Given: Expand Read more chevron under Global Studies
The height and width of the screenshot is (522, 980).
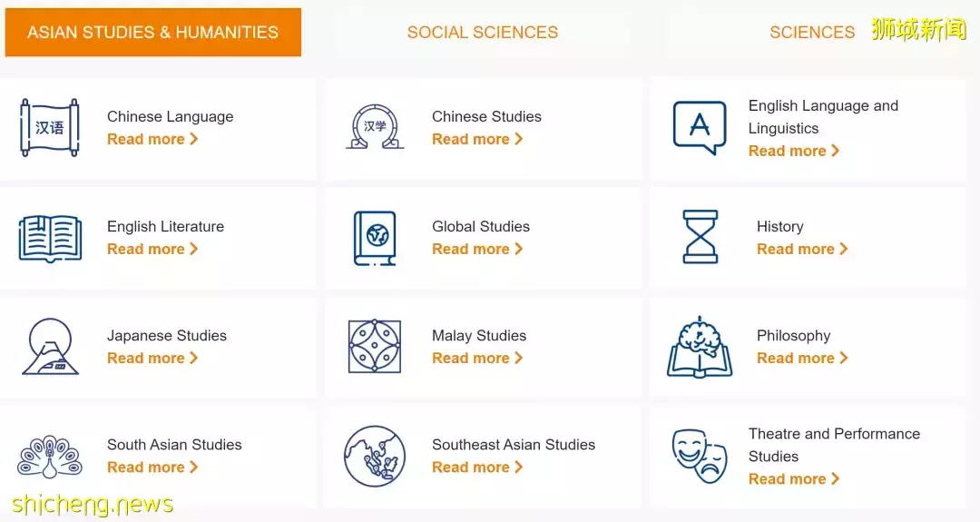Looking at the screenshot, I should tap(519, 248).
